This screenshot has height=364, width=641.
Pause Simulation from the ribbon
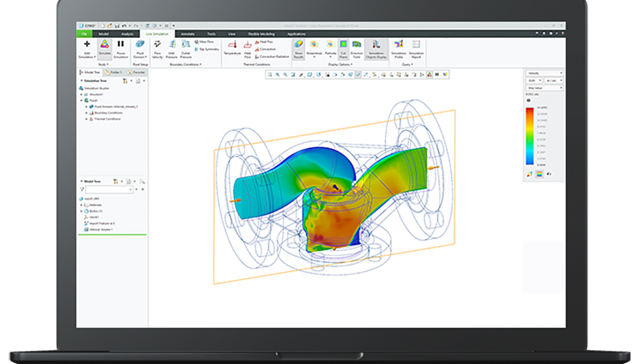click(120, 45)
